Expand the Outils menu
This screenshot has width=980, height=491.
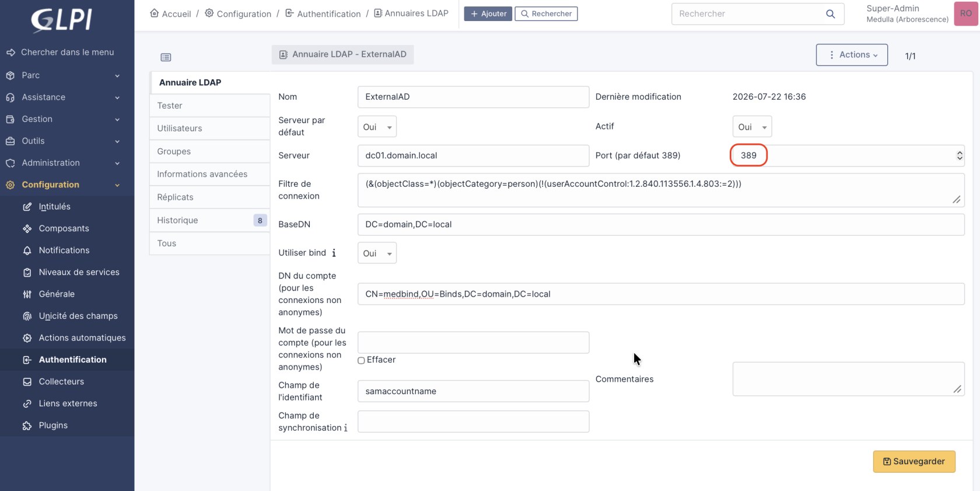(x=117, y=141)
